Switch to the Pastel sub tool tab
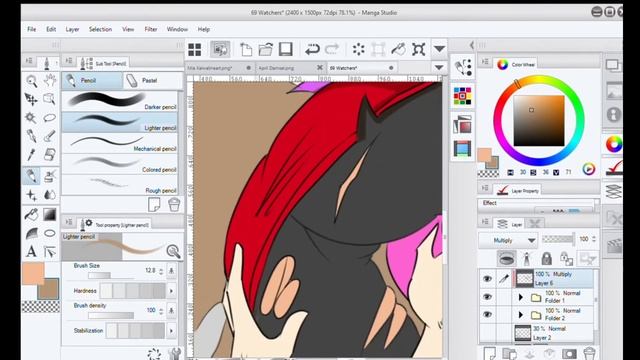This screenshot has width=640, height=360. 152,80
